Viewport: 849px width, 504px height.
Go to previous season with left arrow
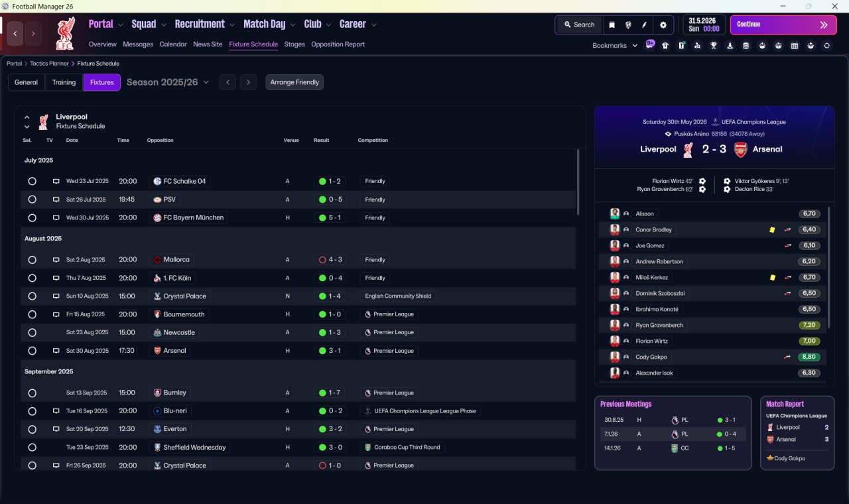pyautogui.click(x=228, y=82)
